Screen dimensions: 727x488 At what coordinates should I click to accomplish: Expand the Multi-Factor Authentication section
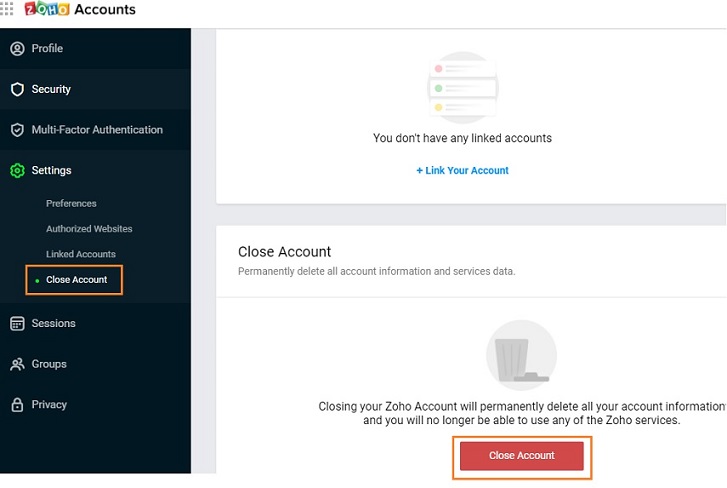point(97,130)
